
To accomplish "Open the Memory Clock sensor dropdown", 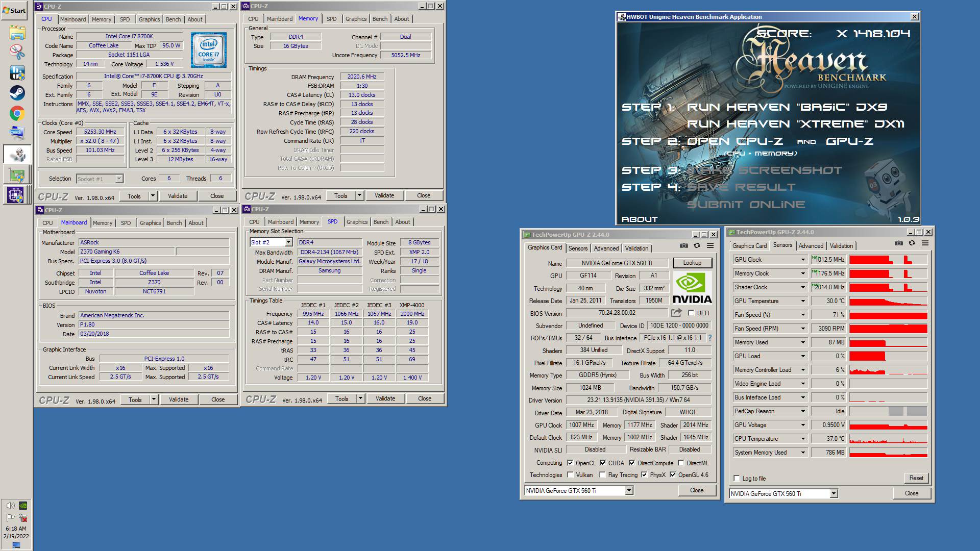I will (x=802, y=273).
